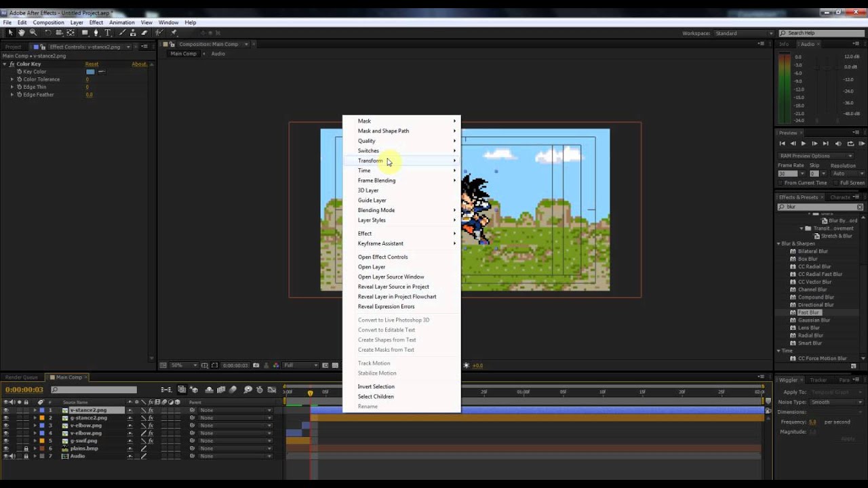
Task: Click the Graph Editor timeline icon
Action: point(272,390)
